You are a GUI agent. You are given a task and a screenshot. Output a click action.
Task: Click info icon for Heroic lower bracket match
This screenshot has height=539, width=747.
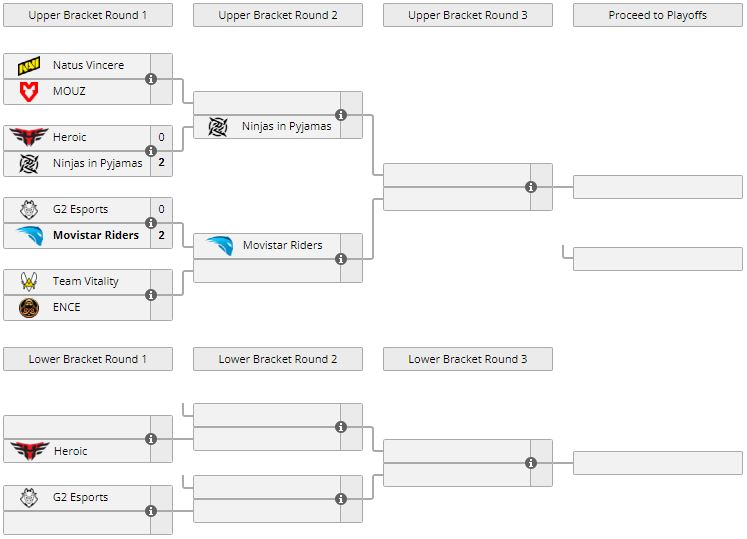point(151,439)
